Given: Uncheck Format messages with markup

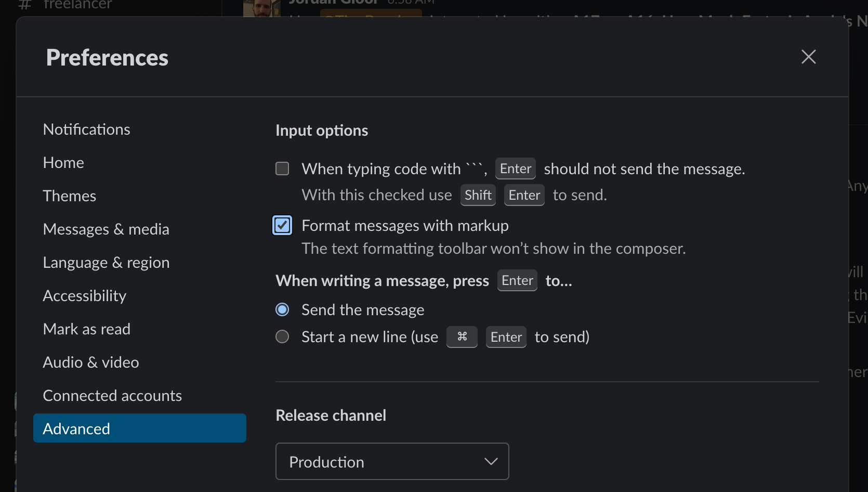Looking at the screenshot, I should click(x=282, y=225).
